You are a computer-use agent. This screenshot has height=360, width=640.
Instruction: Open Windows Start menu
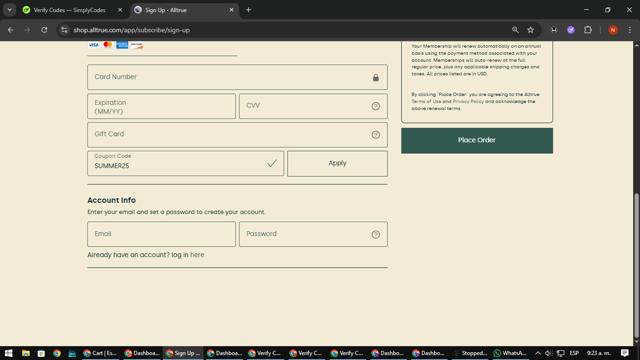point(9,353)
